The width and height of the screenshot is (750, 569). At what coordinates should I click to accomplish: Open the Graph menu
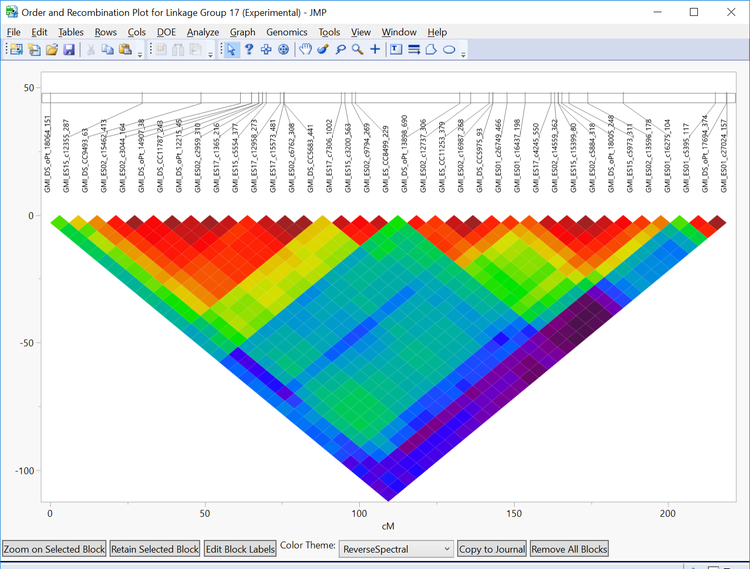point(243,32)
